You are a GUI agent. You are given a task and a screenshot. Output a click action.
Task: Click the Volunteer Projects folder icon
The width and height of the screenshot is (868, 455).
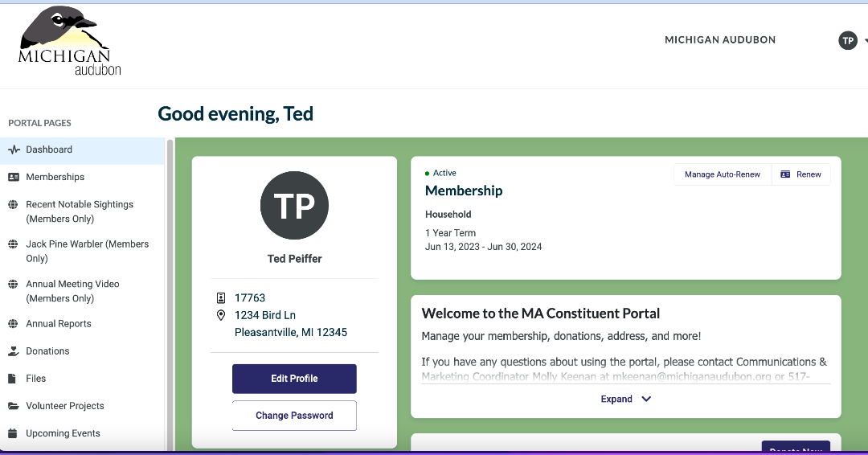14,406
